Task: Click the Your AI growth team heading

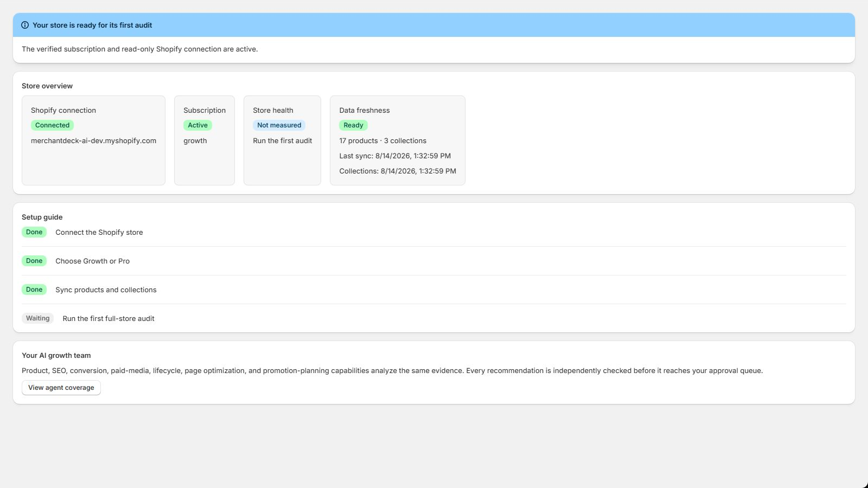Action: pyautogui.click(x=56, y=355)
